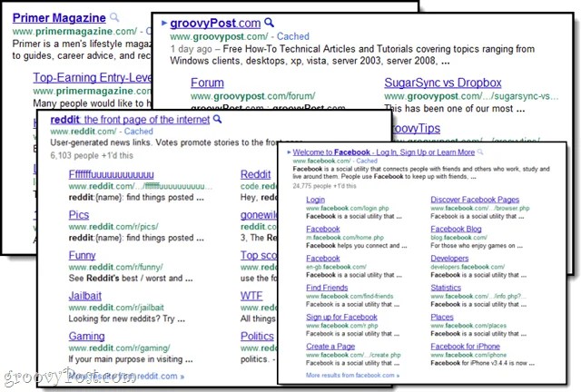
Task: Open the Welcome to Facebook result title
Action: 383,152
